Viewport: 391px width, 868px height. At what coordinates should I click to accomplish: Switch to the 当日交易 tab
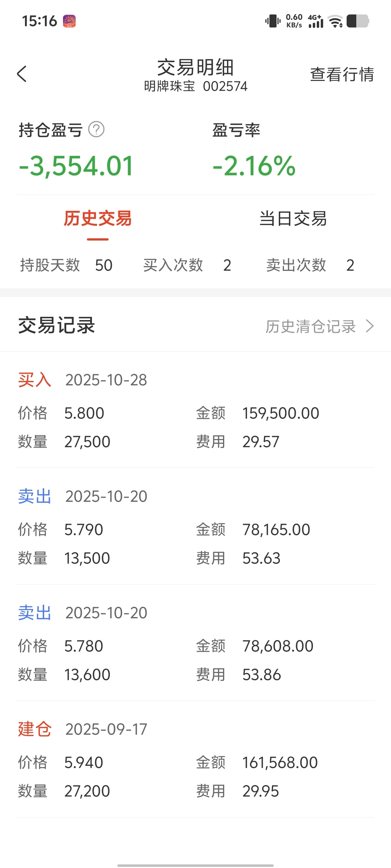(x=293, y=219)
